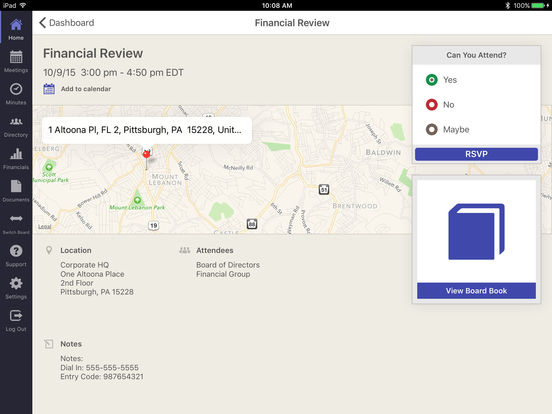Tap the View Board Book button
The width and height of the screenshot is (552, 414).
476,291
